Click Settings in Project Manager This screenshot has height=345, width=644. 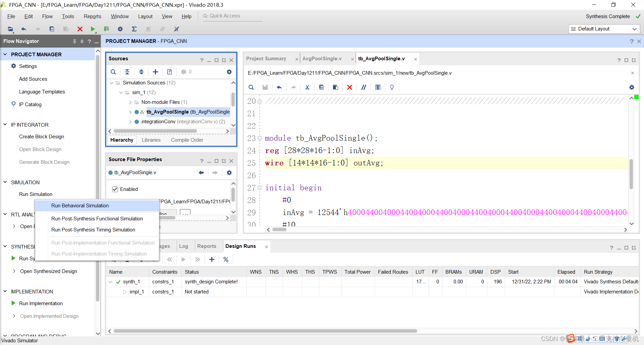(x=28, y=66)
